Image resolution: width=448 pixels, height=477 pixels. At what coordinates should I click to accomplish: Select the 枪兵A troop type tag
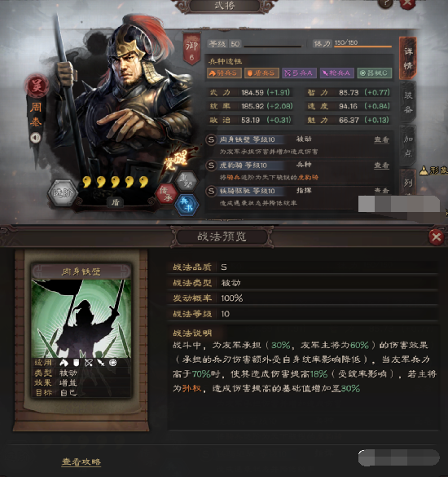coord(337,73)
